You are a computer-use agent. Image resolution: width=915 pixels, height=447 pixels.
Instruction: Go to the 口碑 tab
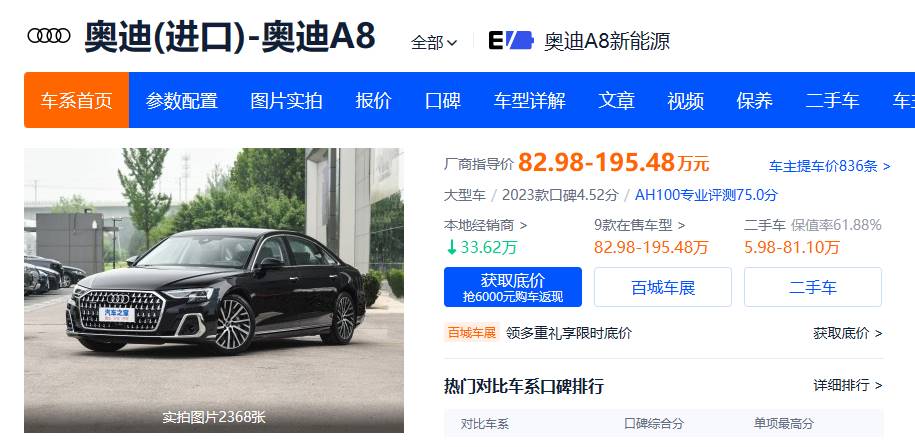point(442,100)
